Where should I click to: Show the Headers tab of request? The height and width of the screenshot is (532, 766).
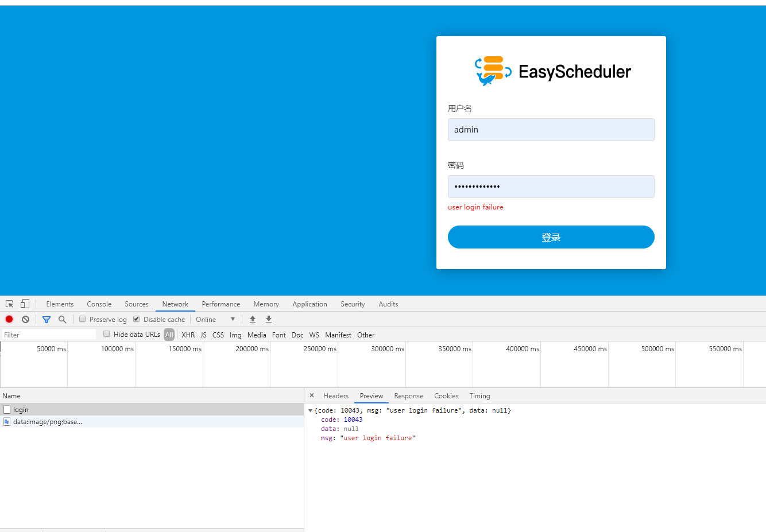pyautogui.click(x=336, y=396)
